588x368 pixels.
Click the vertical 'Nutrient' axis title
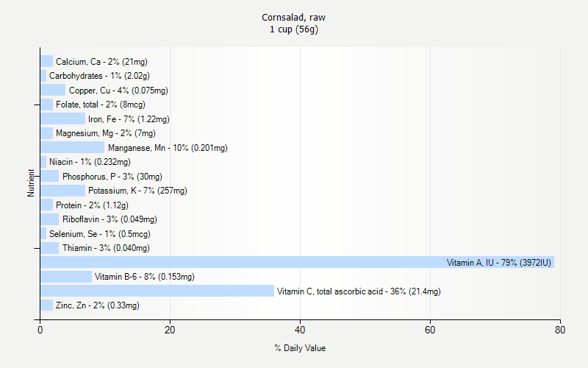point(31,183)
